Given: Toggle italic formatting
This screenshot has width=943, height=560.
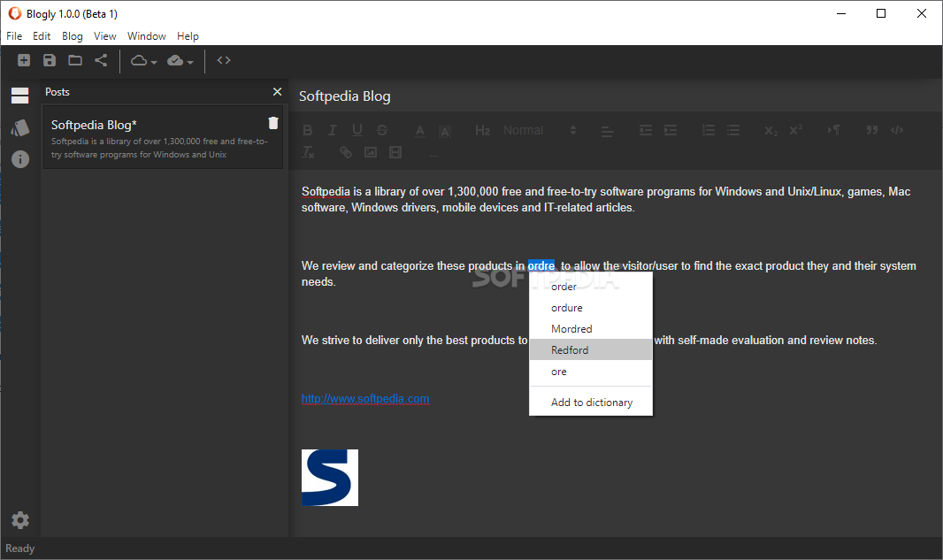Looking at the screenshot, I should 332,130.
